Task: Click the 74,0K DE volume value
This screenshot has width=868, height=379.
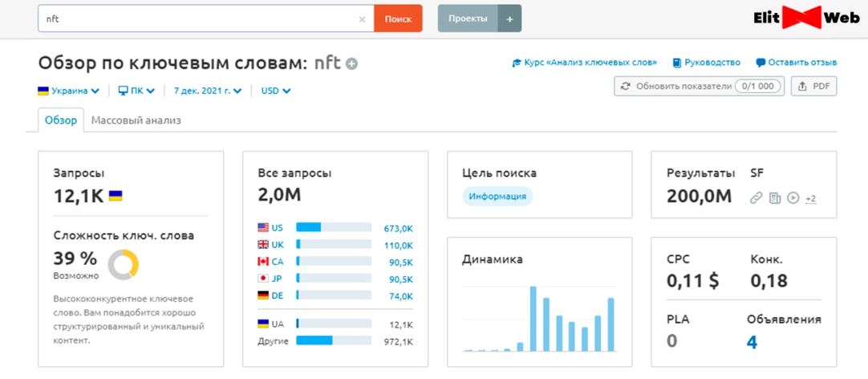Action: click(x=401, y=296)
